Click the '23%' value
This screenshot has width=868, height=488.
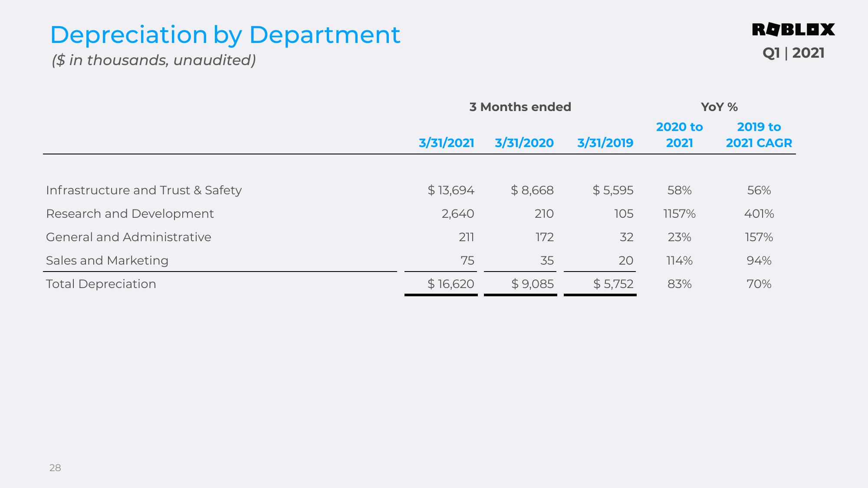point(680,237)
